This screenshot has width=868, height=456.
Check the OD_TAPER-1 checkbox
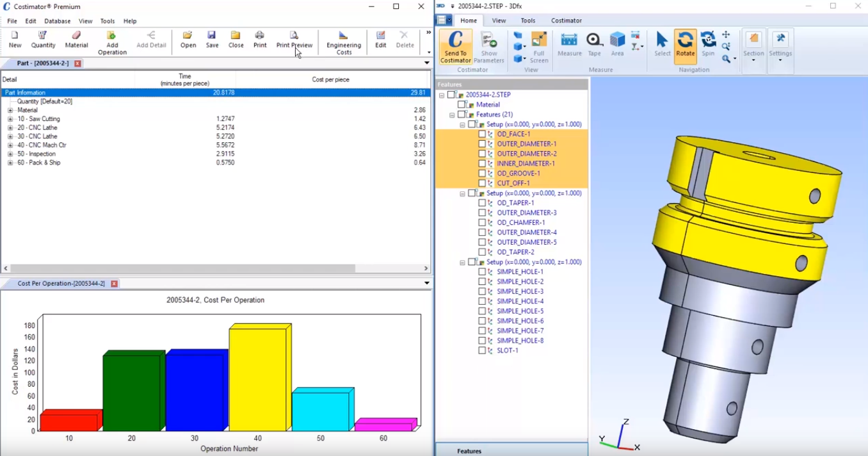click(x=482, y=203)
